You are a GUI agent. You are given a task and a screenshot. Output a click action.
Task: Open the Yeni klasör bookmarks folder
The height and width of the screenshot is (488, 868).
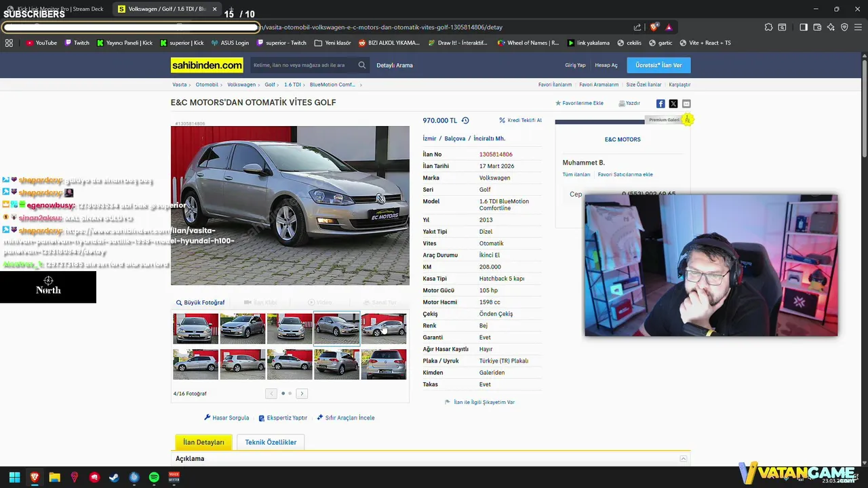click(x=333, y=43)
